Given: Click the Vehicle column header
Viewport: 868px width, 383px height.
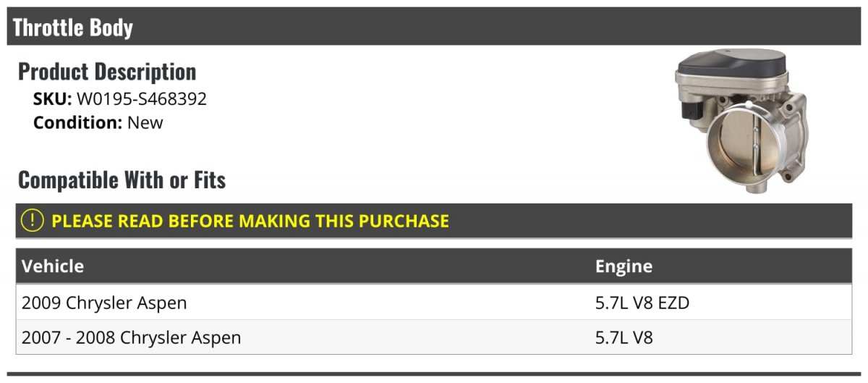Looking at the screenshot, I should [53, 266].
